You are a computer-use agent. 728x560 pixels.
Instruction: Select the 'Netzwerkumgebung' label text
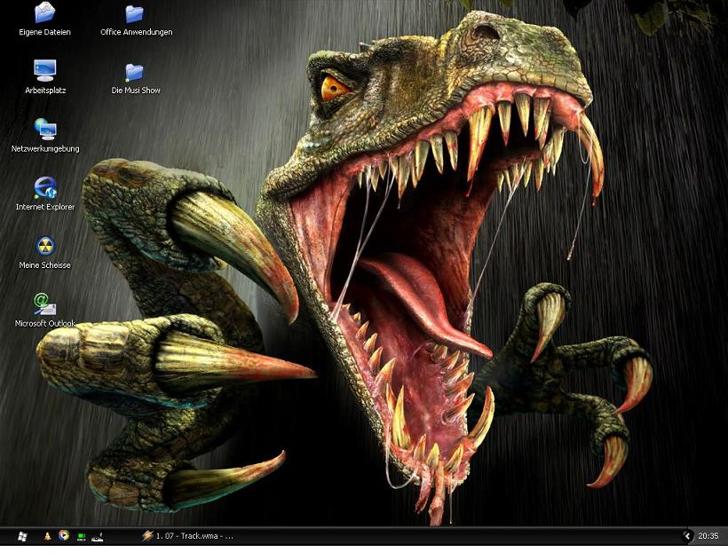[x=45, y=149]
